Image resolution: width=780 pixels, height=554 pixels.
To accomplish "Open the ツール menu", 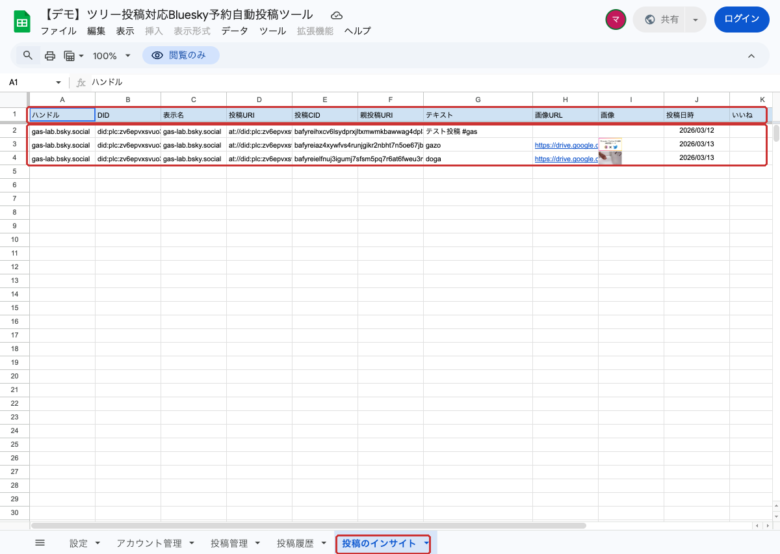I will pos(272,31).
